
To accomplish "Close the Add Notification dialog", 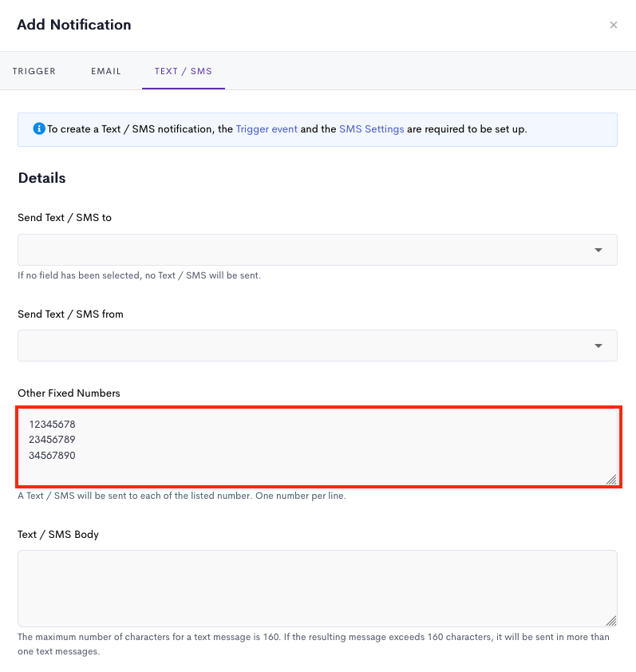I will pyautogui.click(x=614, y=25).
